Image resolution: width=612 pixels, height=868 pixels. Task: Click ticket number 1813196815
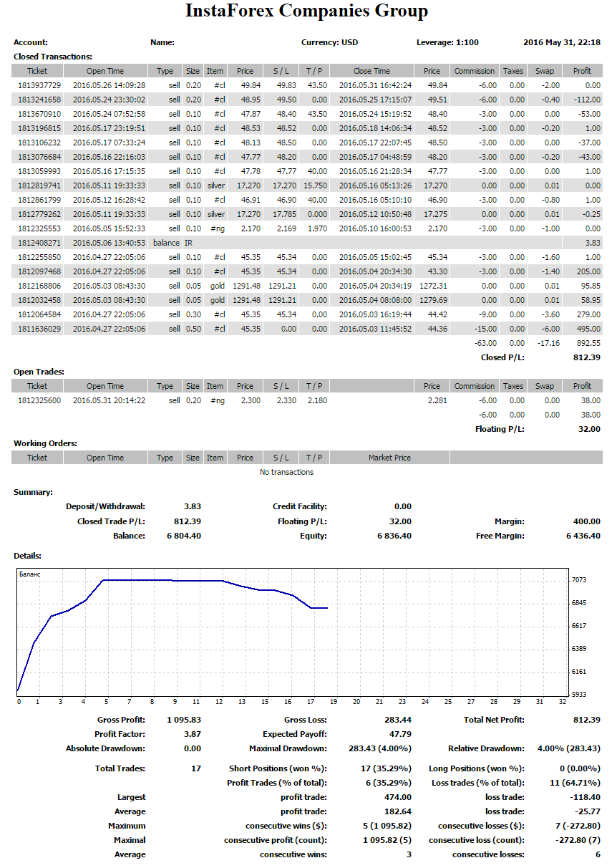39,128
